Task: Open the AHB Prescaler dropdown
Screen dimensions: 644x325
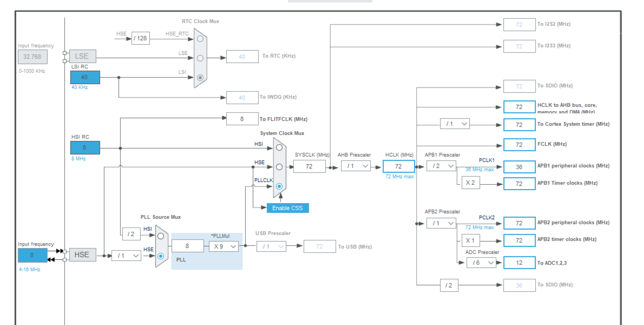Action: point(356,166)
